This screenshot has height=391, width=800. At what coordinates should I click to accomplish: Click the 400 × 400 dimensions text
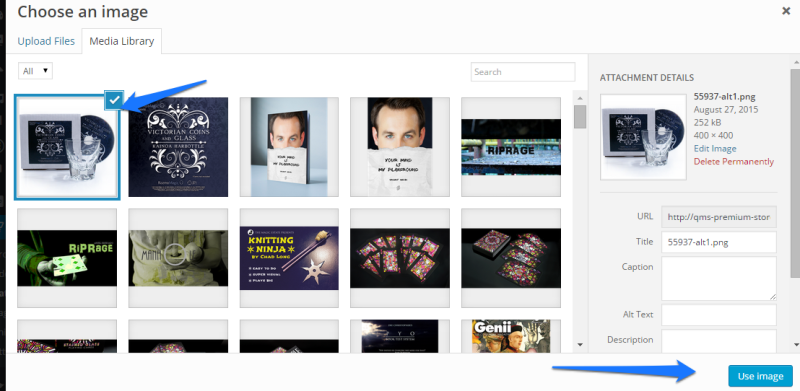[x=713, y=135]
